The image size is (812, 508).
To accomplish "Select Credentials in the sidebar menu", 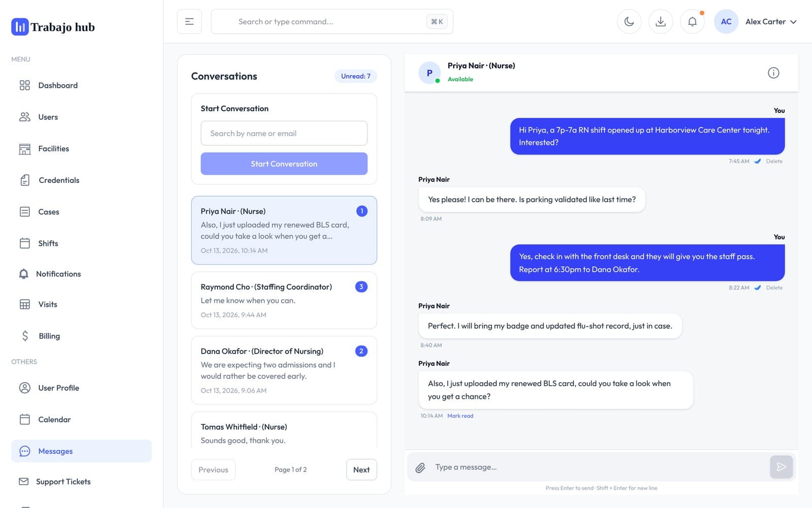I will click(x=81, y=180).
